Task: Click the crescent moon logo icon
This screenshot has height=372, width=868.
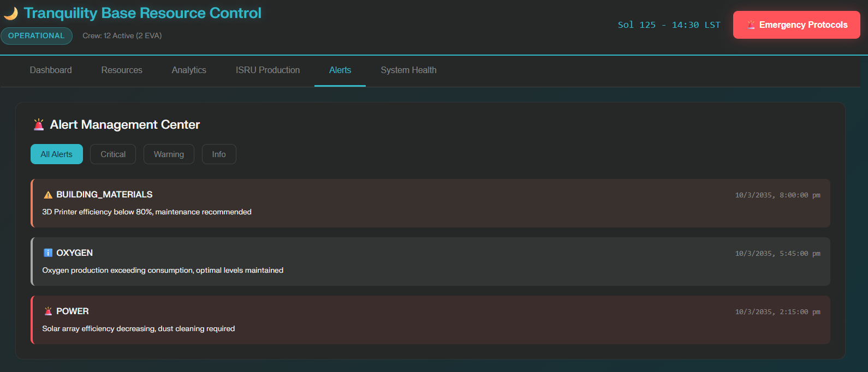Action: point(11,13)
